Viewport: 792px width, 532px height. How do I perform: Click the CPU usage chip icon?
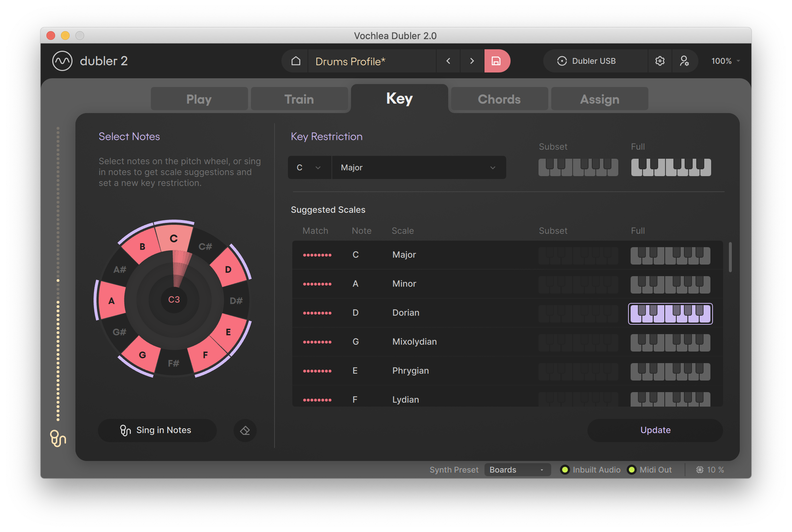tap(700, 470)
